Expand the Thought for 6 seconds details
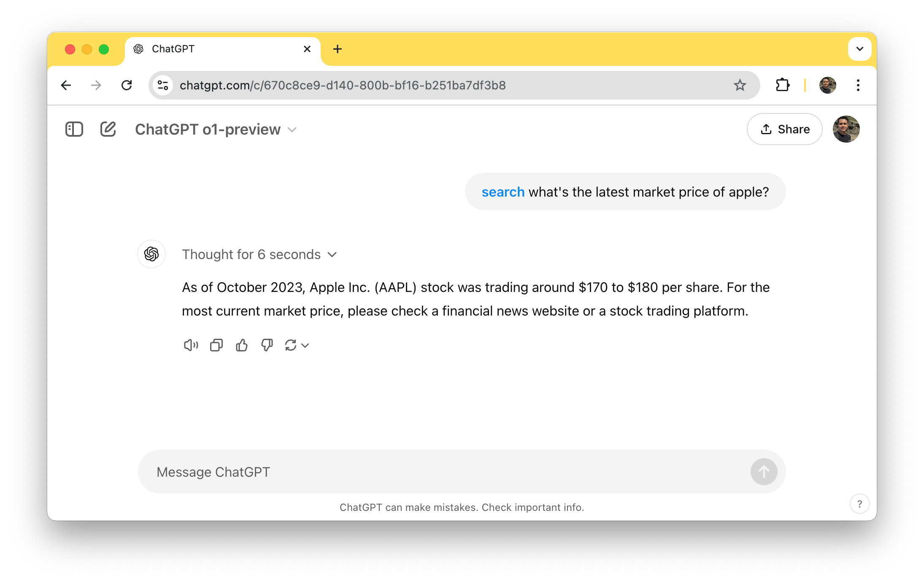Screen dimensions: 924x583 tap(259, 254)
